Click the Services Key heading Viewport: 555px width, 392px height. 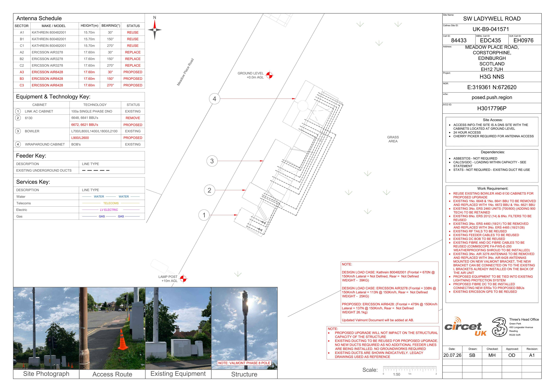[x=33, y=182]
